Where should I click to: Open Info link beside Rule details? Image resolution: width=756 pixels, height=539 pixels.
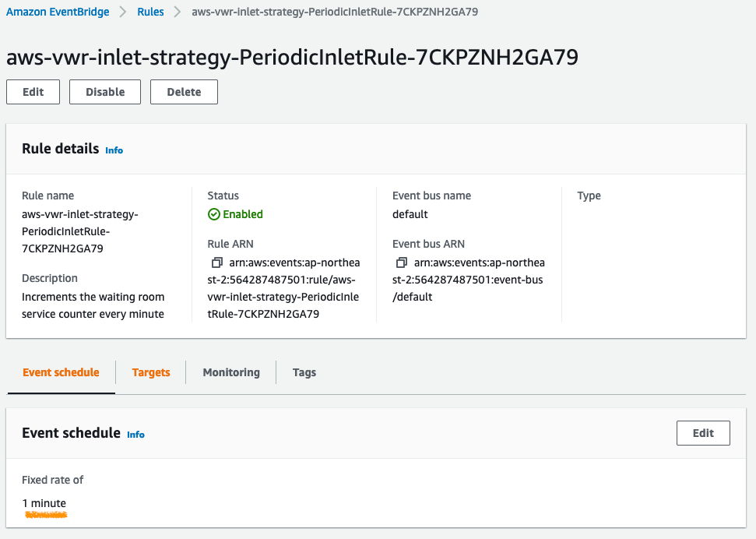click(114, 150)
